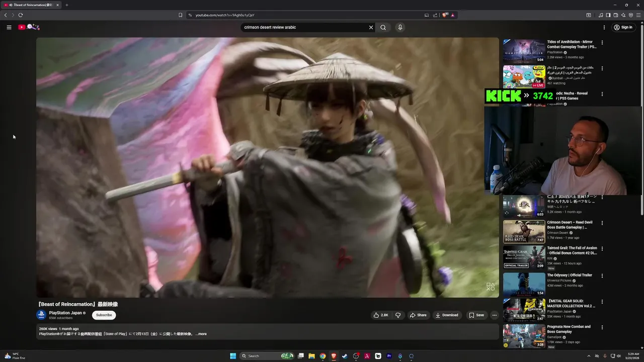Open the YouTube guide hamburger menu

point(9,27)
